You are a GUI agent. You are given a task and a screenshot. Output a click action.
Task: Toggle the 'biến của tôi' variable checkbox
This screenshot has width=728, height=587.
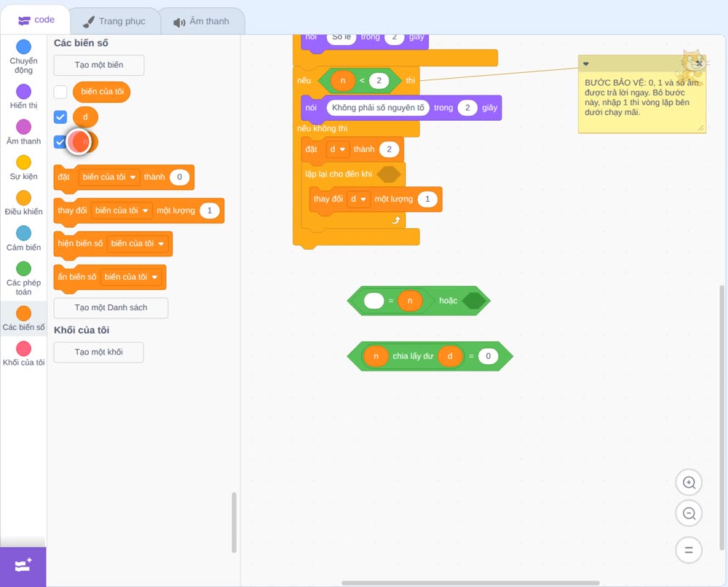(60, 92)
